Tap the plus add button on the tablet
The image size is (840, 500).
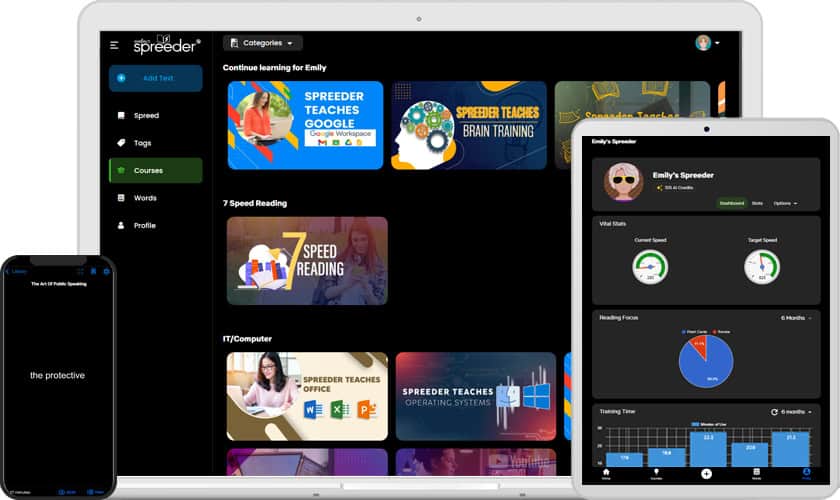(x=706, y=474)
